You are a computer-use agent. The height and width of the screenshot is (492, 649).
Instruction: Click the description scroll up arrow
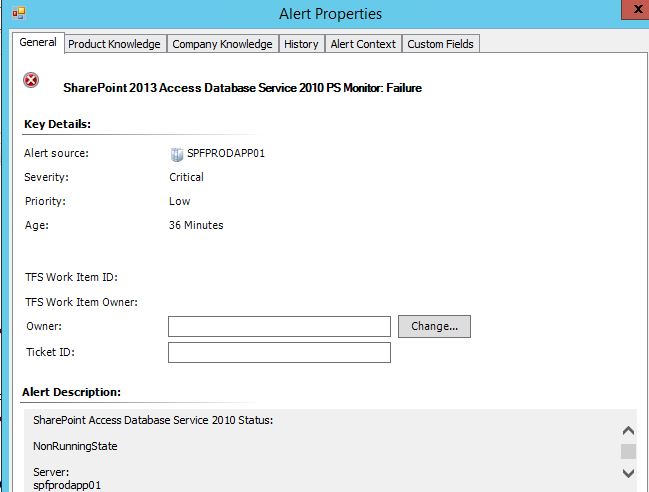pyautogui.click(x=628, y=431)
